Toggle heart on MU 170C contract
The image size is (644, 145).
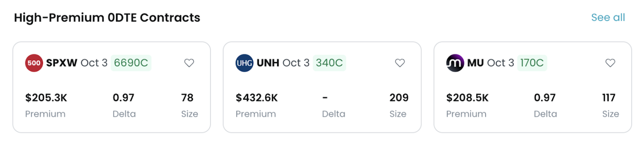pos(610,63)
